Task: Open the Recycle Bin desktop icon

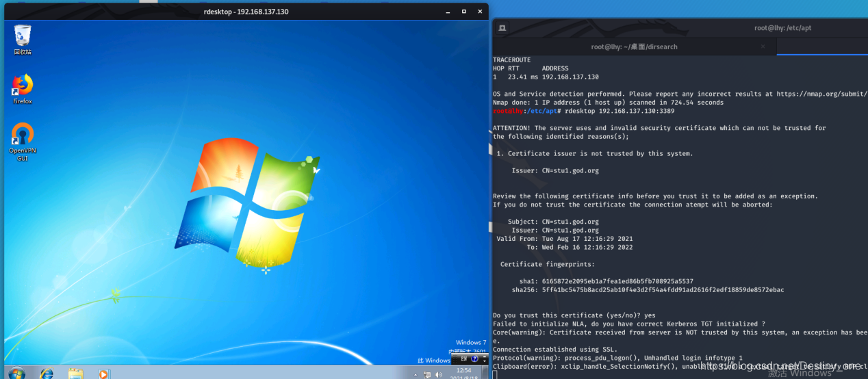Action: coord(23,40)
